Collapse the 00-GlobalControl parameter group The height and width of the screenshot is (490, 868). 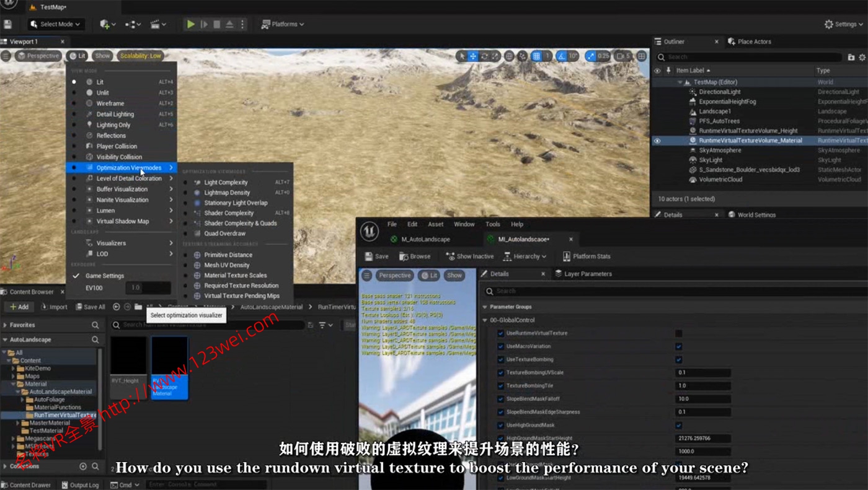pyautogui.click(x=485, y=320)
